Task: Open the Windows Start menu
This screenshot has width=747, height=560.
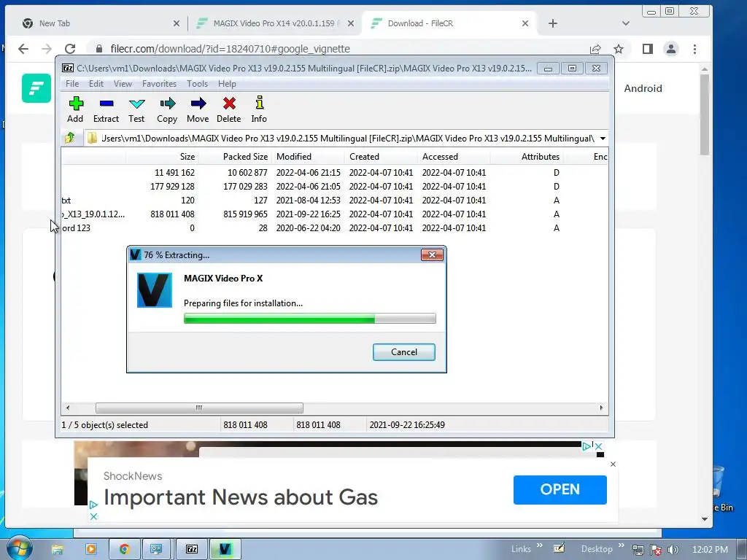Action: pos(19,548)
